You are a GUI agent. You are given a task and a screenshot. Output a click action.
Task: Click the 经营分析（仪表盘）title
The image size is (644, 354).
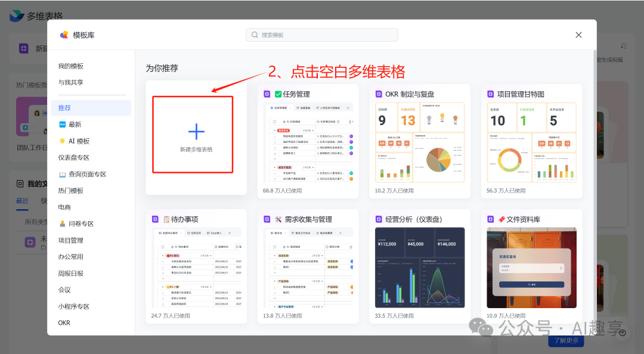414,219
